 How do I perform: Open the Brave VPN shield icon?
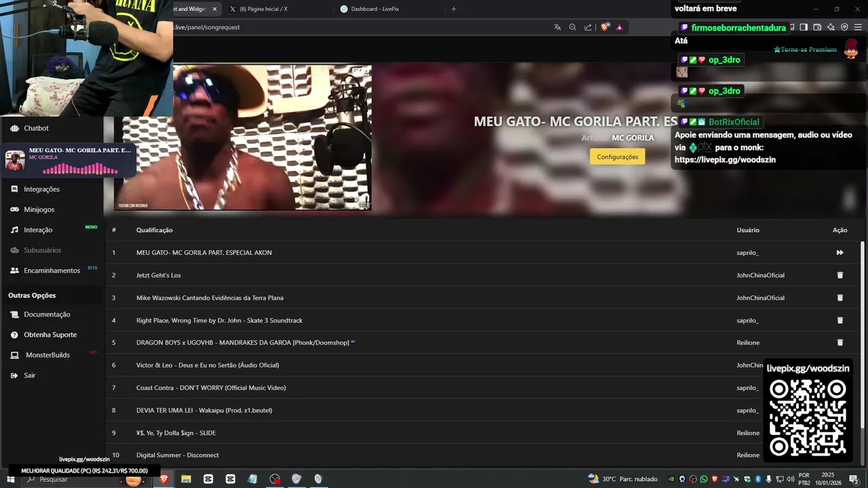click(x=844, y=27)
